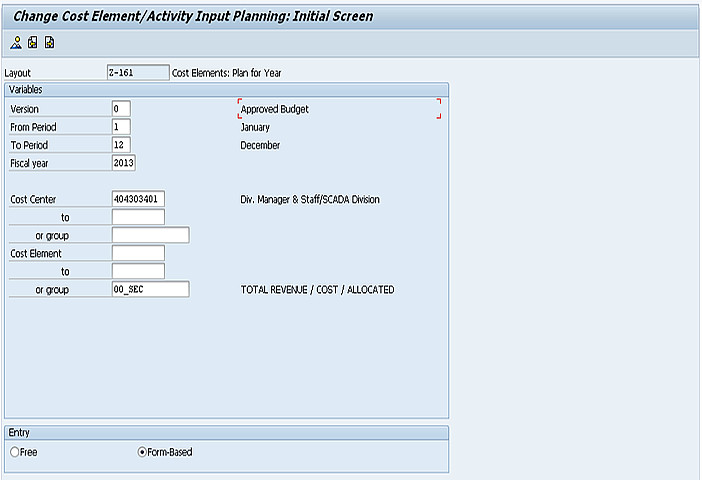Screen dimensions: 702x480
Task: Open the planning Overview screen icon
Action: [16, 43]
